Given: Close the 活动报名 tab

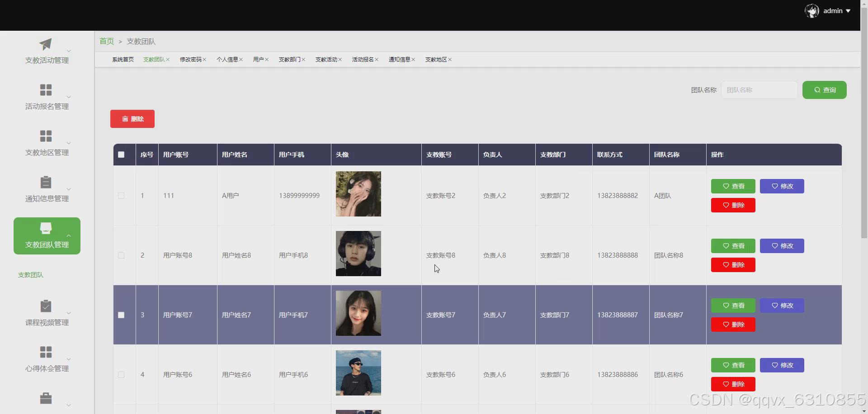Looking at the screenshot, I should [377, 60].
